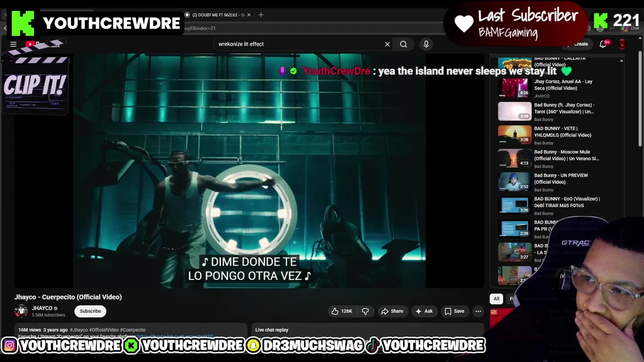The height and width of the screenshot is (362, 644).
Task: Open the three-dot more actions menu
Action: (x=478, y=311)
